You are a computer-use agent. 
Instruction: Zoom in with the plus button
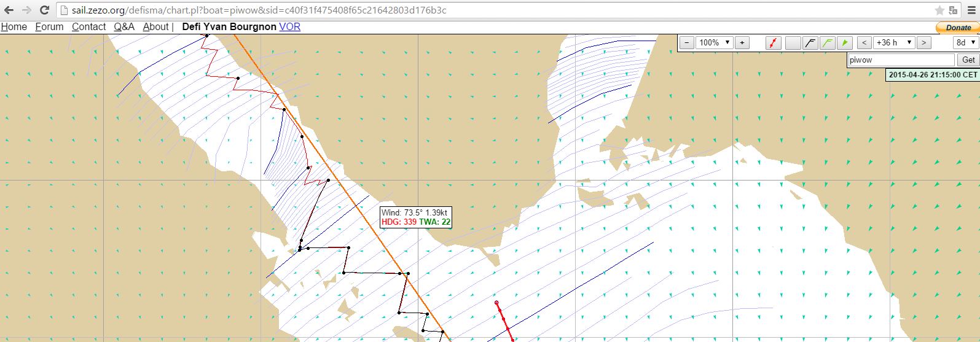(x=742, y=42)
